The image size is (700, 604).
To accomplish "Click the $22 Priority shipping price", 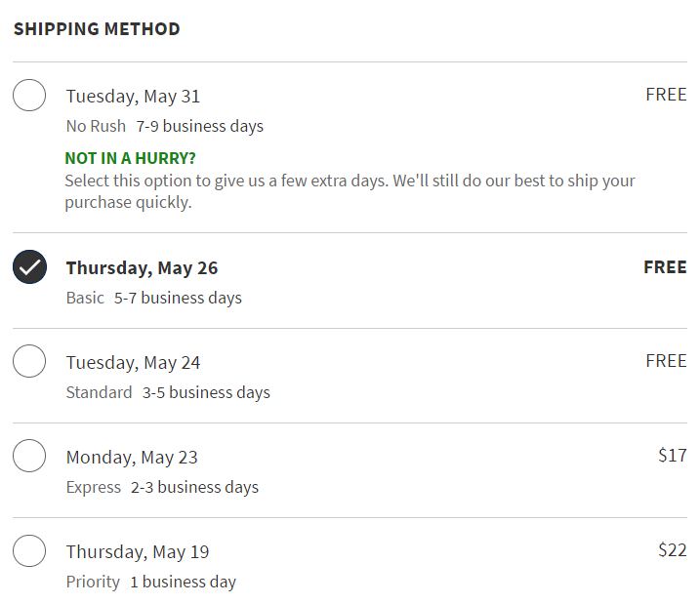I will [672, 550].
